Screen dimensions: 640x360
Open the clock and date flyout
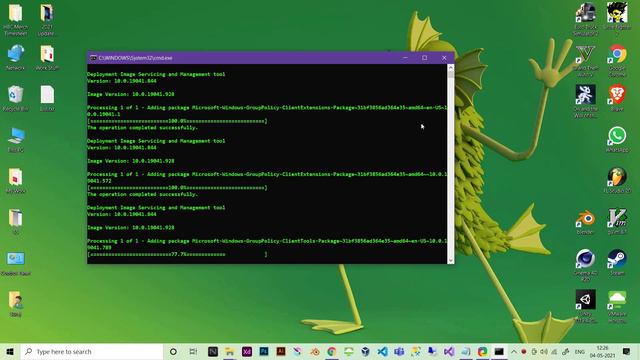click(602, 351)
